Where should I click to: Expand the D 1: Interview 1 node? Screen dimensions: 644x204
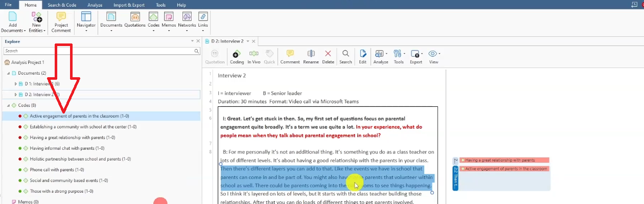(15, 84)
